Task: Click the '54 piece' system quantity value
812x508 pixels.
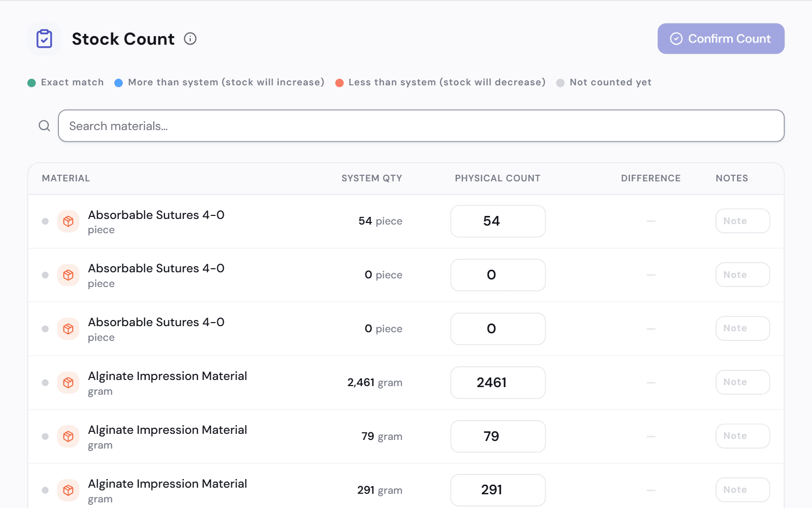Action: 381,221
